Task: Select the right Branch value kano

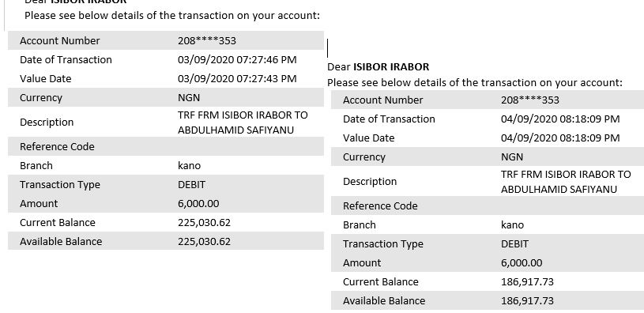Action: [x=513, y=224]
